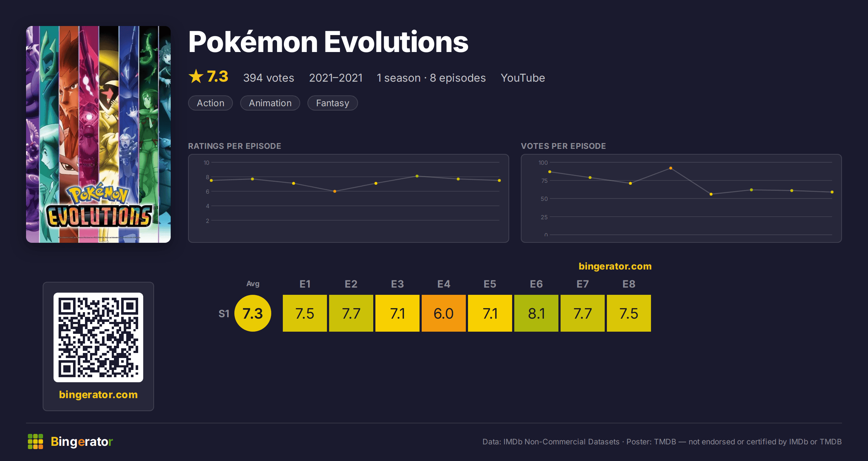Select the E3 rating cell 7.1

coord(397,313)
